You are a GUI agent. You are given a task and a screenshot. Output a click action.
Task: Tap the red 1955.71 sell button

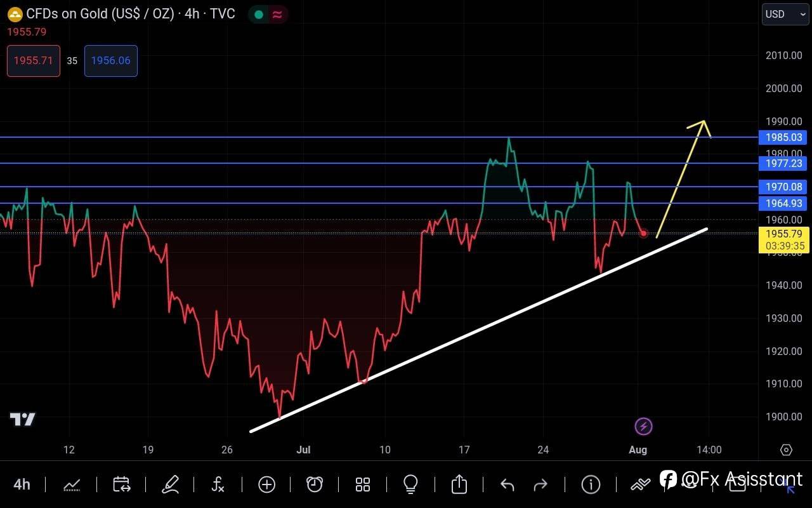(34, 61)
